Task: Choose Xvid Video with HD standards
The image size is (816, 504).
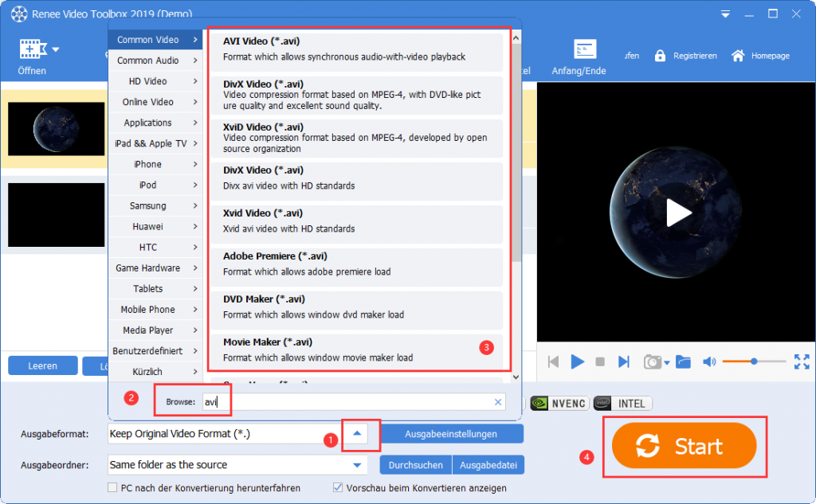Action: click(x=356, y=225)
